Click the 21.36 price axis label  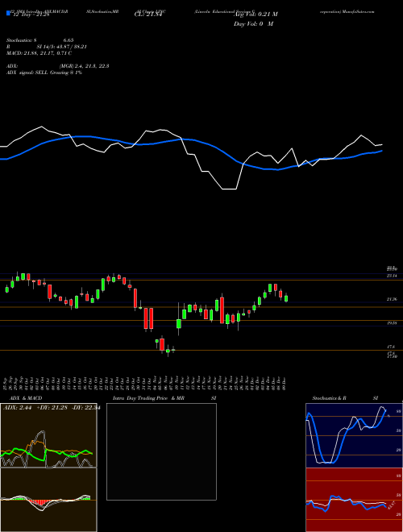[x=392, y=299]
